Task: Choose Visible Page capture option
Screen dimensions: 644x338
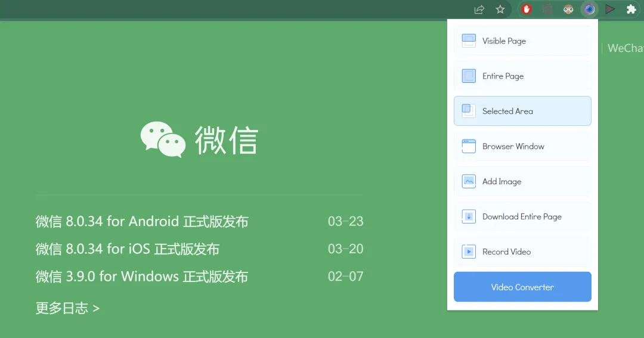Action: pyautogui.click(x=522, y=41)
